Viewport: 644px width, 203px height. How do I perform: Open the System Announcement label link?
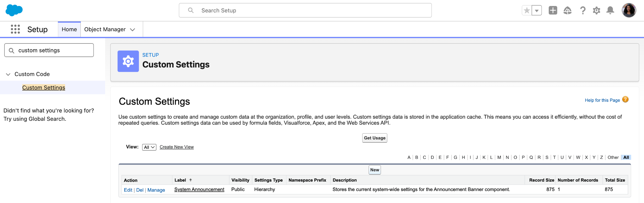click(199, 189)
